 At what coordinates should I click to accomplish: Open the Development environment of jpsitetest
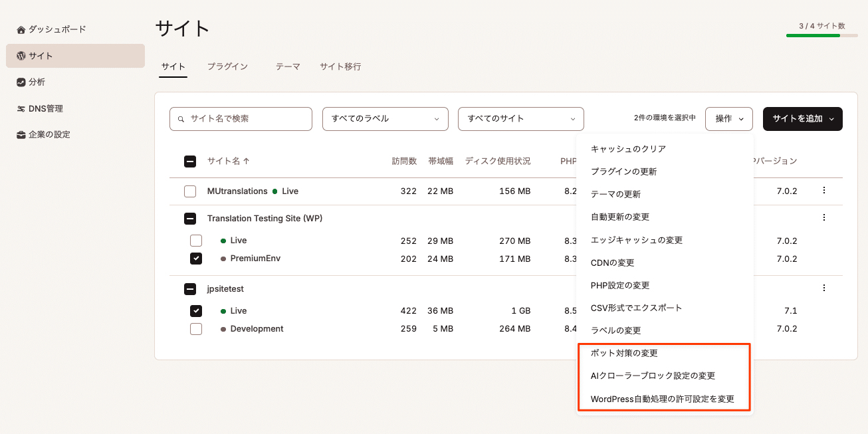click(x=257, y=328)
